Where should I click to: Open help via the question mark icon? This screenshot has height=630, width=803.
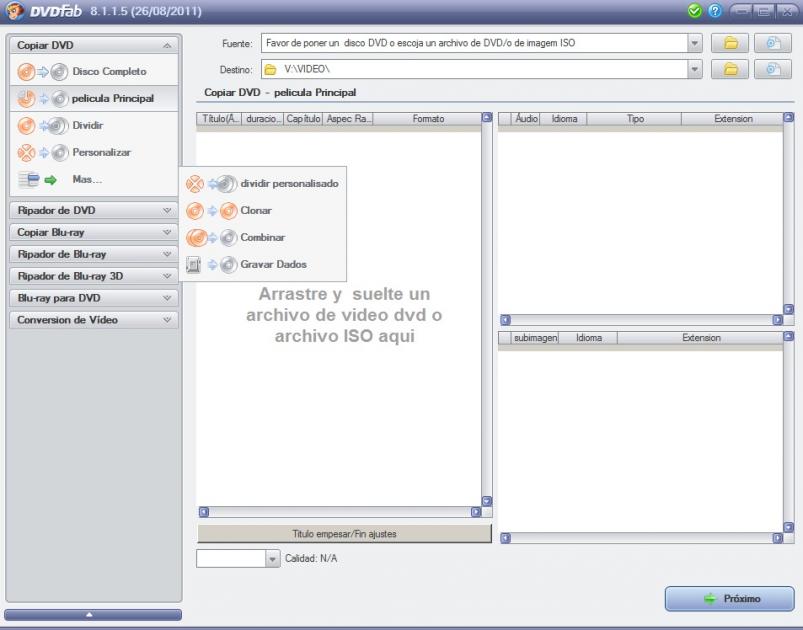coord(715,11)
